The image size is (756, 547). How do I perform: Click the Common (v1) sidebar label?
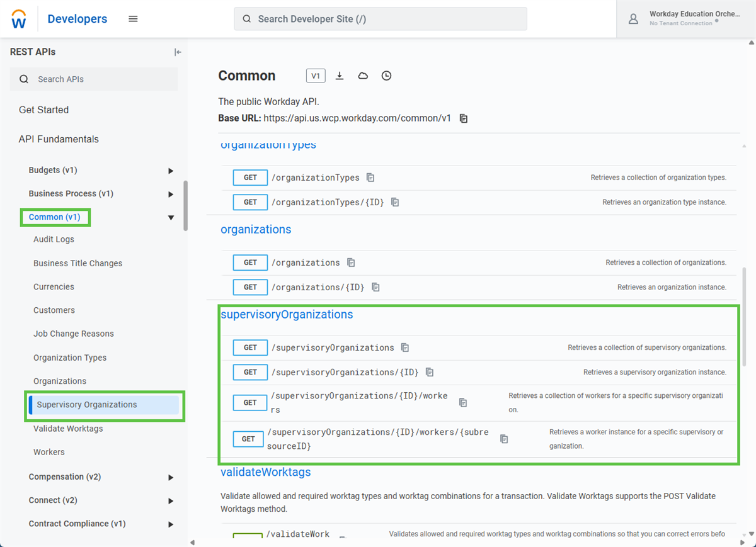(x=55, y=217)
